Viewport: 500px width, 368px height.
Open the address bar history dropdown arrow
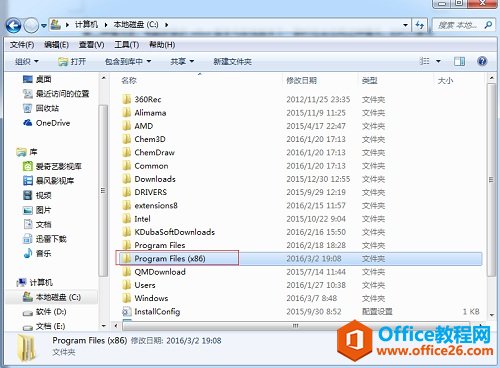pos(405,25)
